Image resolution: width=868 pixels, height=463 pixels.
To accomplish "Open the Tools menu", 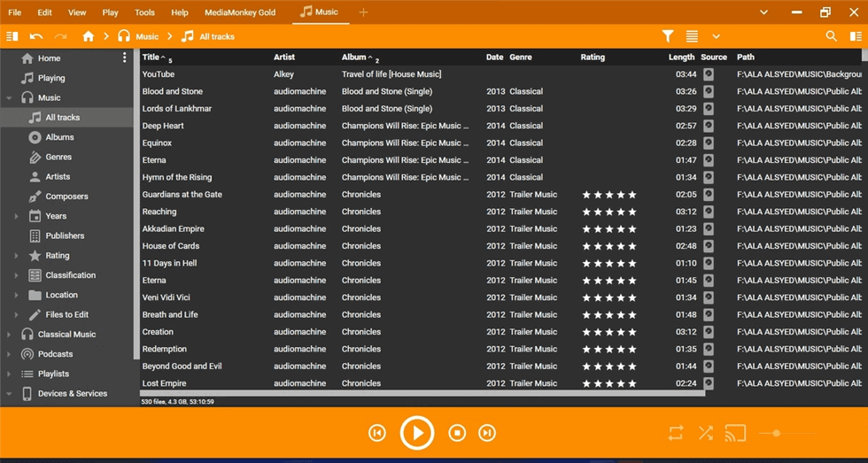I will 145,12.
